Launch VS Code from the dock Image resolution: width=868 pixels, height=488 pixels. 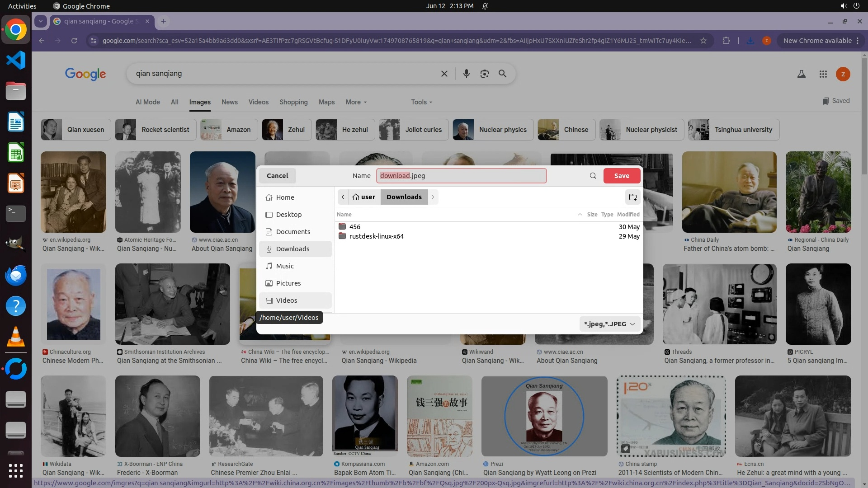(16, 60)
